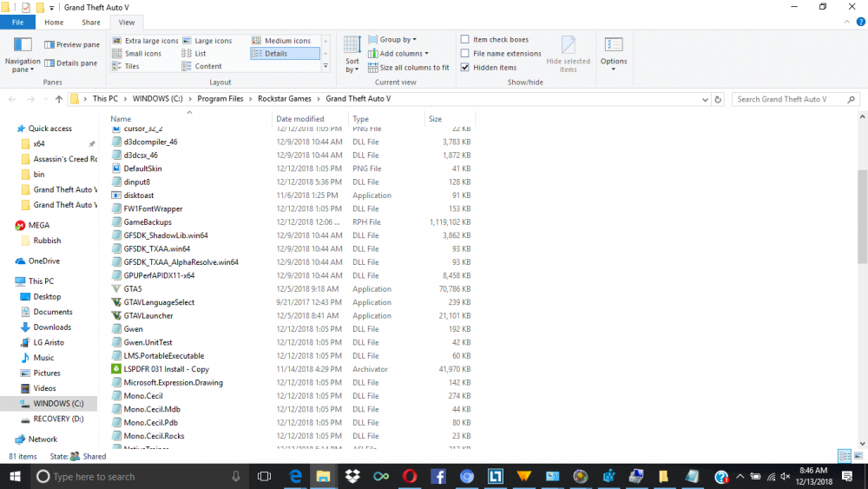Open the Action Center notifications icon
Screen dimensions: 868x489
[x=847, y=476]
